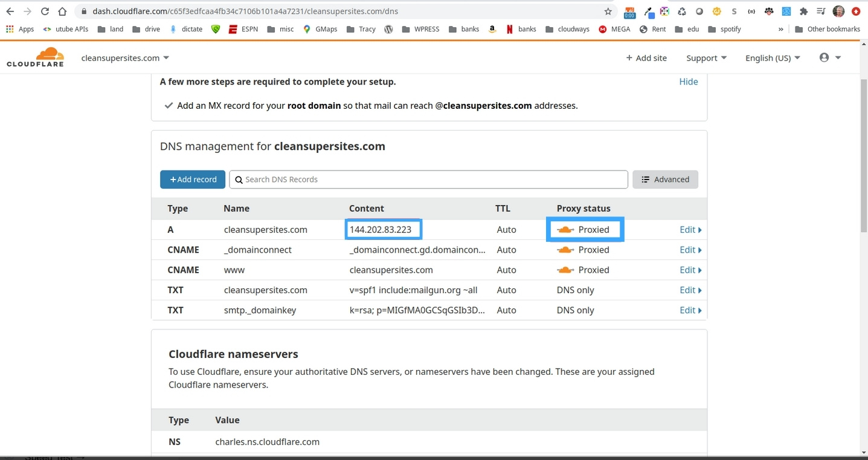Hide the setup steps notice
Viewport: 868px width, 460px height.
click(x=688, y=82)
